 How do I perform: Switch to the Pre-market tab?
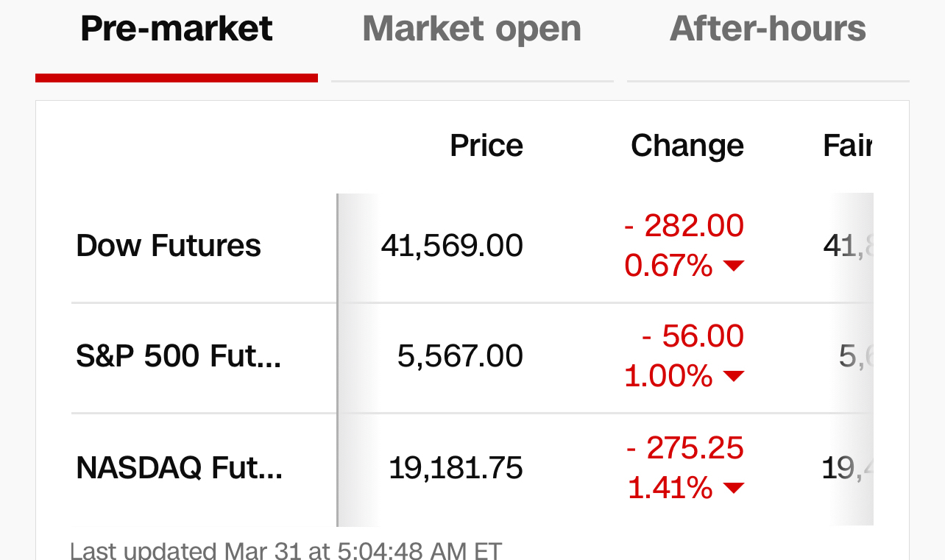click(177, 29)
